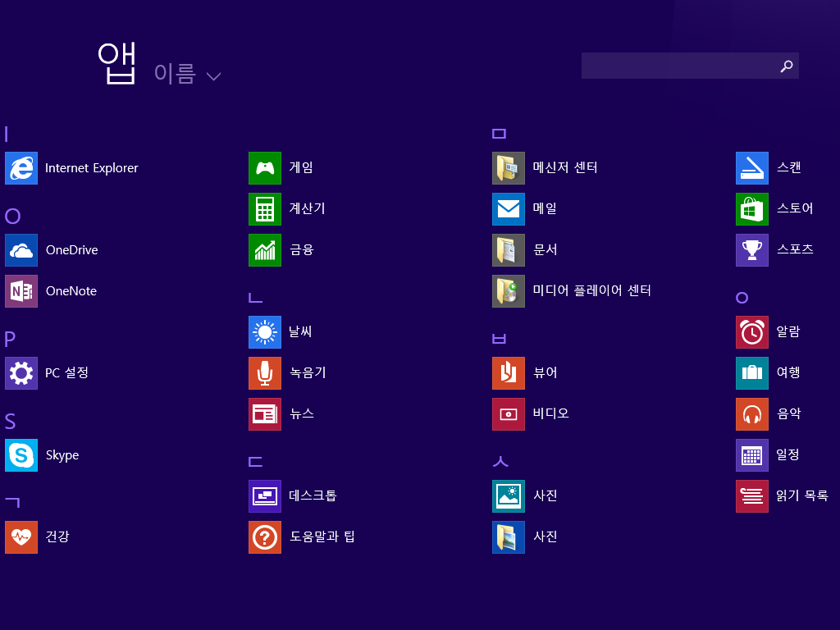Jump via the I section header
This screenshot has width=840, height=630.
[7, 134]
